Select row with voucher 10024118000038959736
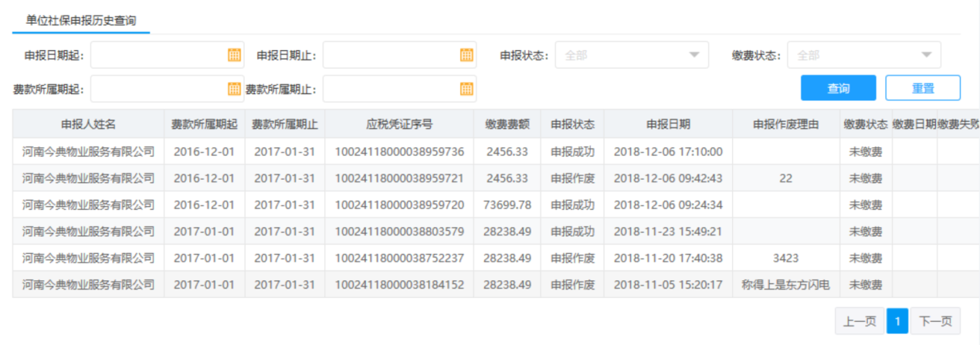 point(398,152)
